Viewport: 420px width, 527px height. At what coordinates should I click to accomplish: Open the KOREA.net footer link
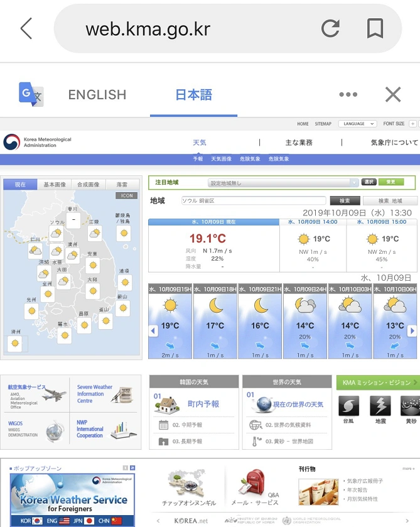[x=190, y=521]
